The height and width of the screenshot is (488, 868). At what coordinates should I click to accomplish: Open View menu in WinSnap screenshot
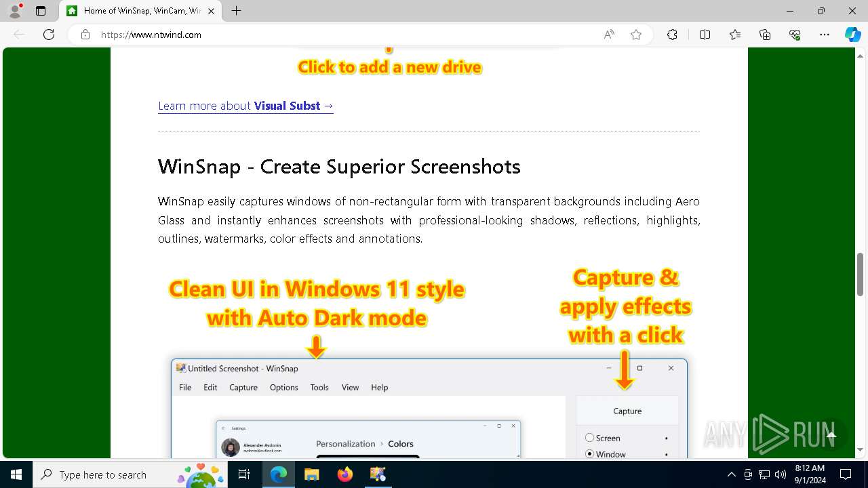tap(350, 388)
